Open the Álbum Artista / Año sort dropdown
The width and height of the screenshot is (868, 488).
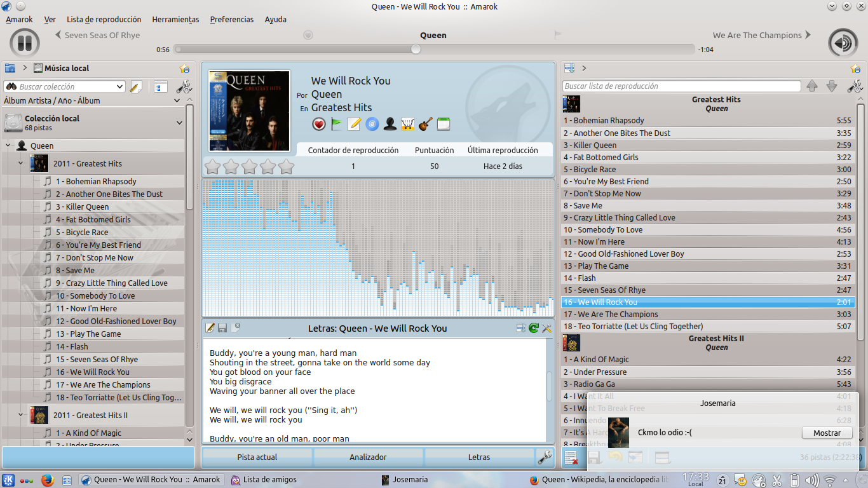click(x=93, y=100)
